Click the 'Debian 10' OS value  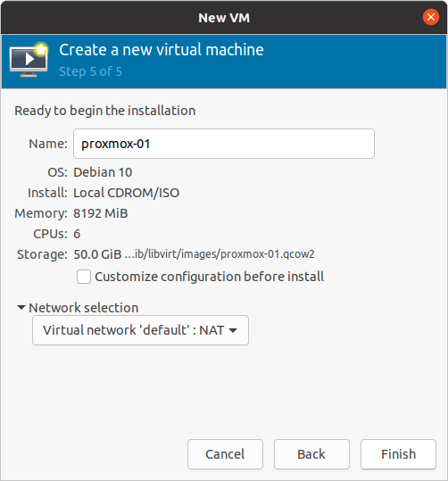[x=103, y=172]
